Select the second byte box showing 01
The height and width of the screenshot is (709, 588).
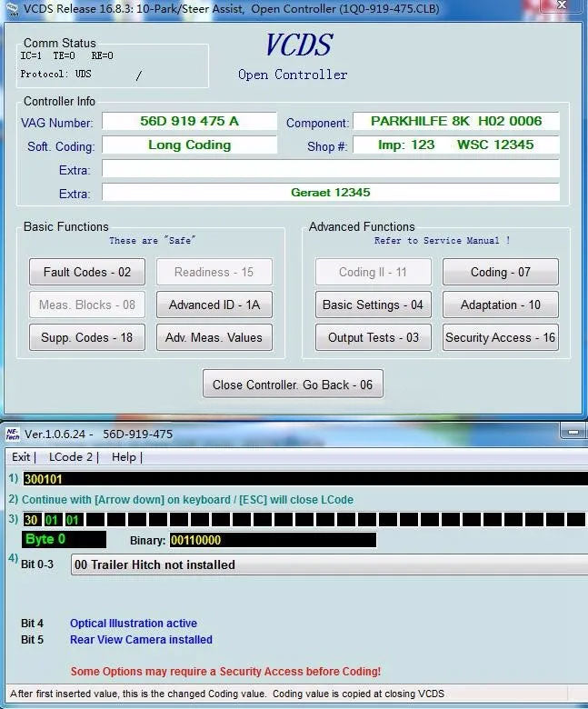[x=53, y=520]
